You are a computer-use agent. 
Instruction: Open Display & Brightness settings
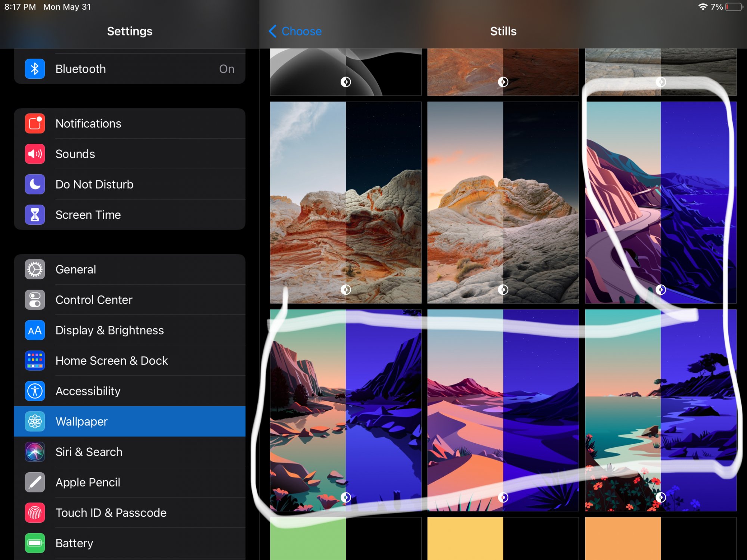click(109, 330)
